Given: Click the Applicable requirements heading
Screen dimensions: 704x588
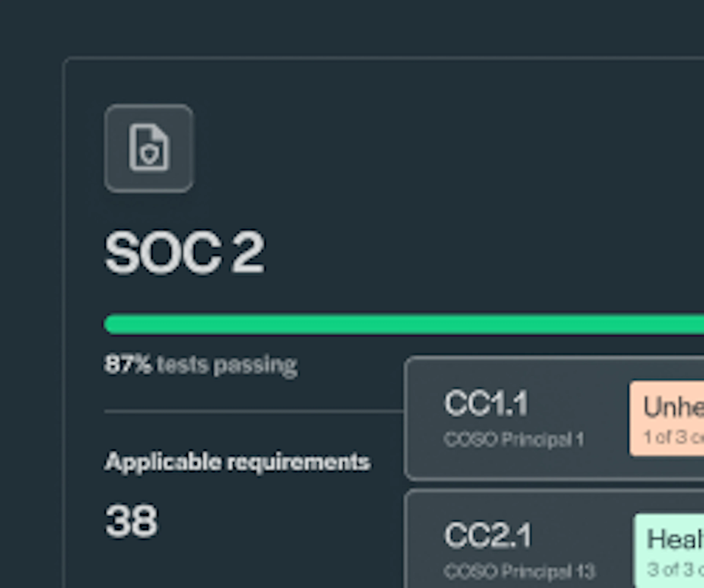Looking at the screenshot, I should (x=238, y=462).
